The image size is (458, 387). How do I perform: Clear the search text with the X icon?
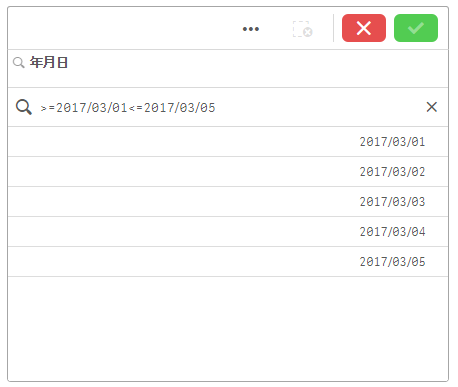pos(432,107)
